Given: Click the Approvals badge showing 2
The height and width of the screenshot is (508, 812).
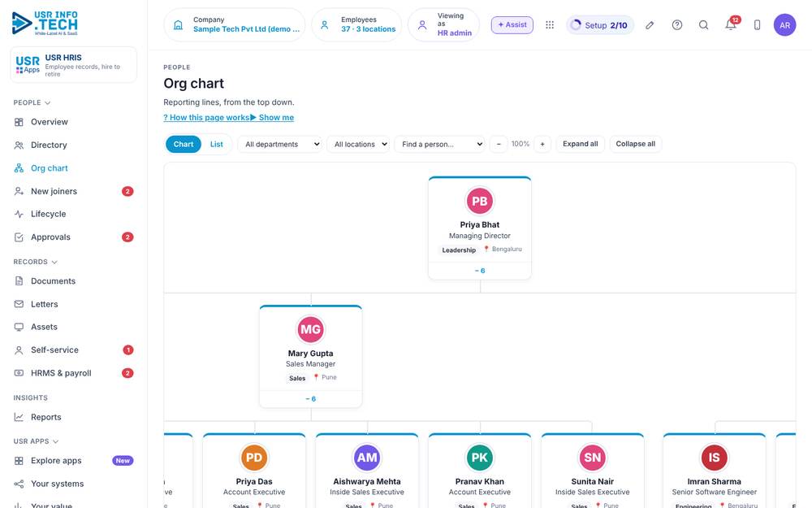Looking at the screenshot, I should [x=127, y=237].
